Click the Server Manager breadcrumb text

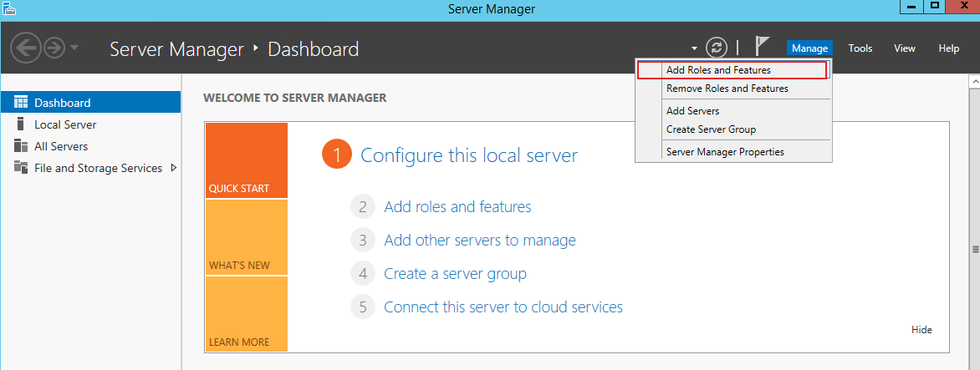tap(177, 48)
